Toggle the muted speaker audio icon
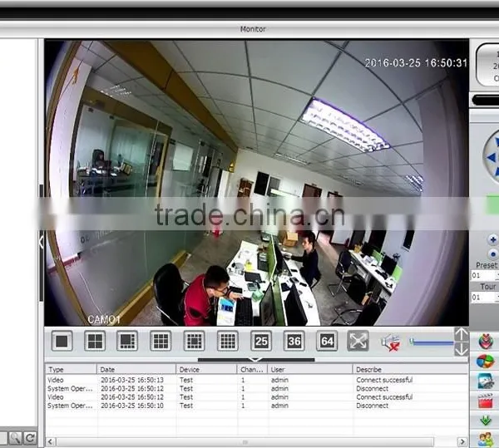Viewport: 499px width, 448px height. click(x=391, y=342)
